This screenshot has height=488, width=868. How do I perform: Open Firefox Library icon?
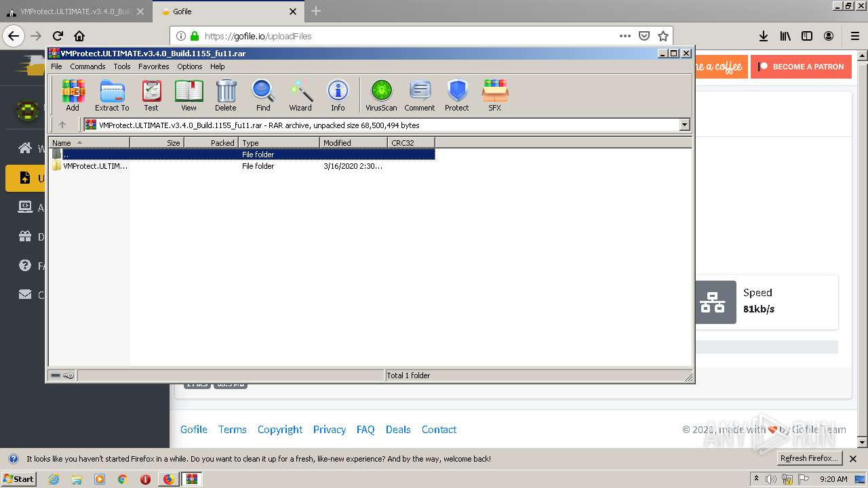click(x=785, y=36)
